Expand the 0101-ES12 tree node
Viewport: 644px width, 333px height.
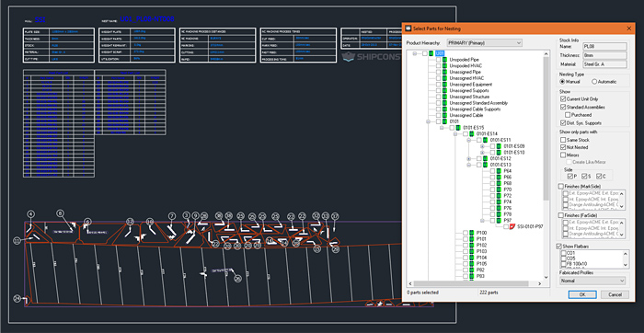pos(468,158)
